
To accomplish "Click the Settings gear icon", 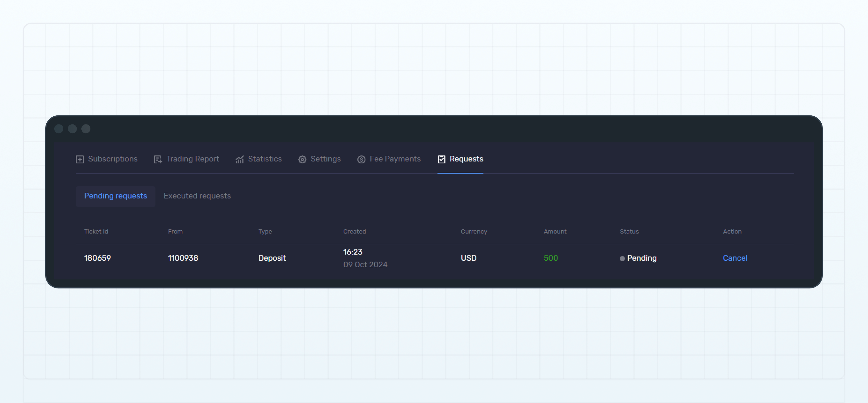I will click(x=302, y=159).
